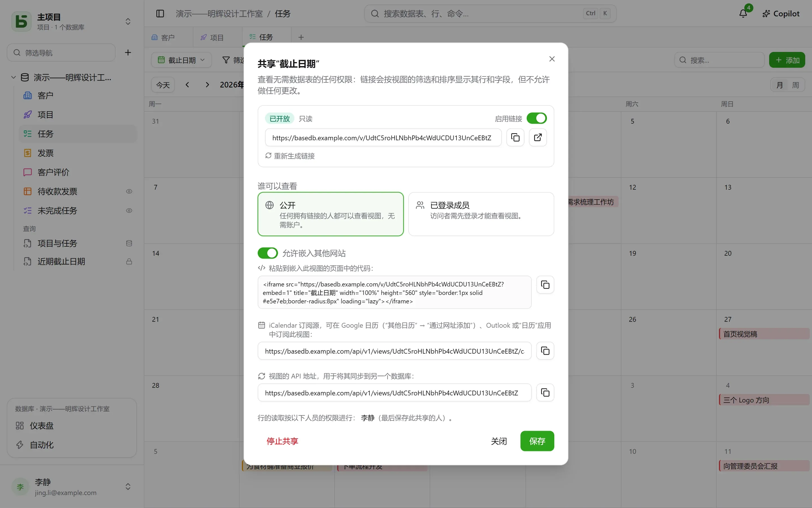
Task: Open 客户评价 table in sidebar
Action: [78, 172]
